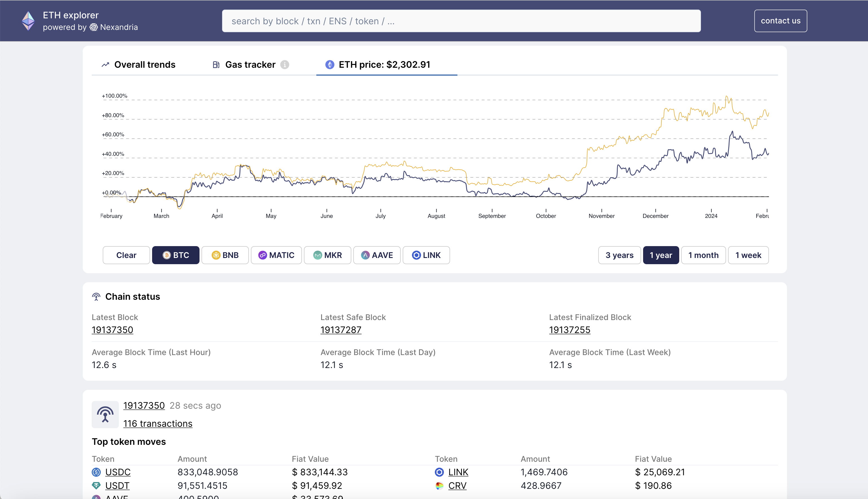Click the Overall trends chart-line icon
Viewport: 868px width, 499px height.
coord(105,64)
